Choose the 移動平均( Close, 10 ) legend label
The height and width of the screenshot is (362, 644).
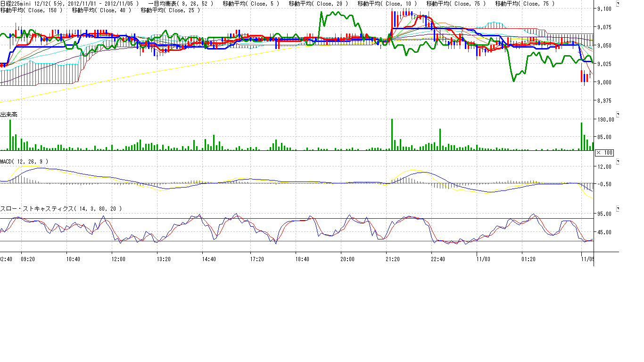pyautogui.click(x=387, y=4)
